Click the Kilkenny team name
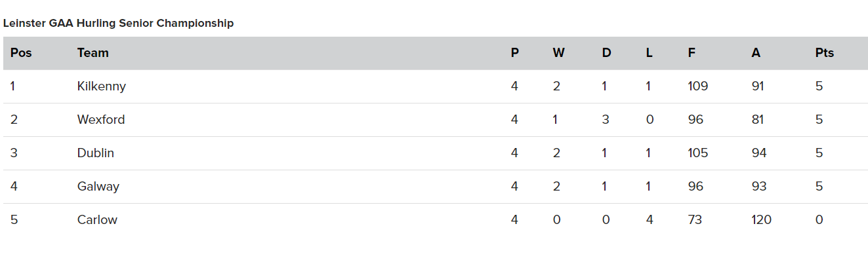 (x=101, y=86)
